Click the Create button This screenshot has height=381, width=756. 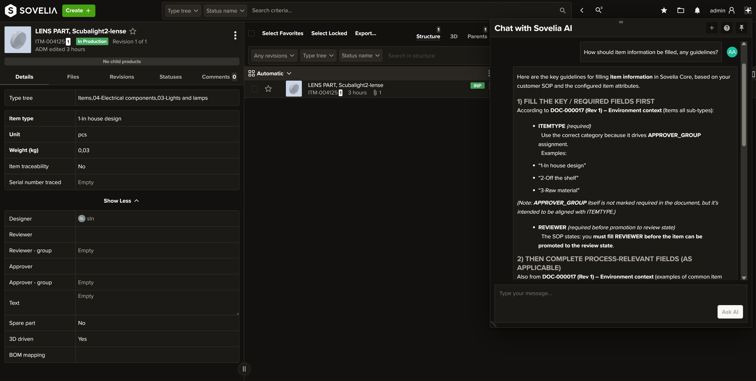(78, 10)
